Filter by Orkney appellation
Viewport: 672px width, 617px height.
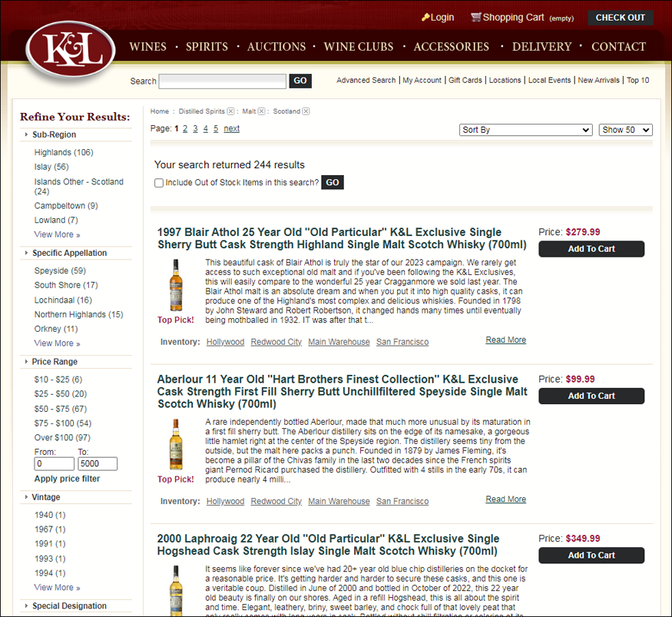point(56,329)
